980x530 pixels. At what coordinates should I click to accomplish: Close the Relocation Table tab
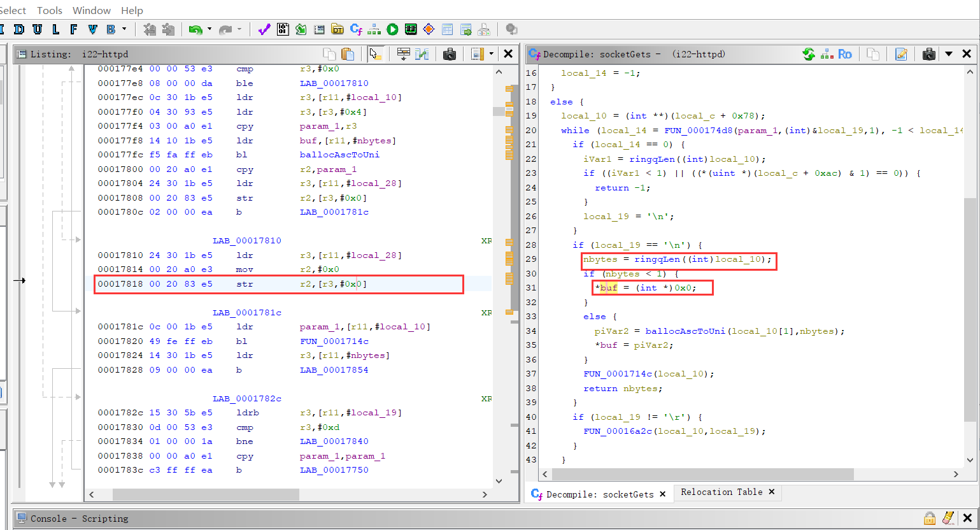click(x=772, y=492)
